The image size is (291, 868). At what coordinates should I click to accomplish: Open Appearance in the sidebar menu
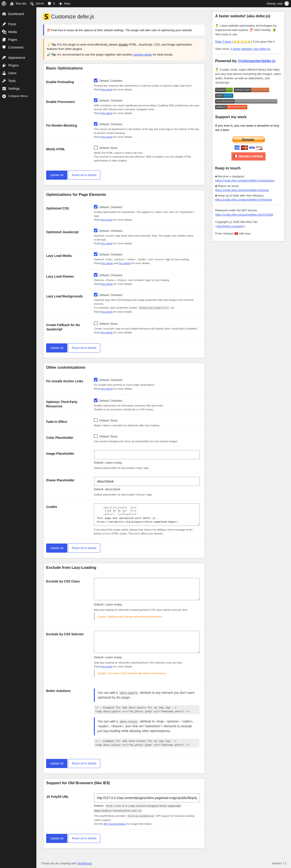[x=17, y=58]
